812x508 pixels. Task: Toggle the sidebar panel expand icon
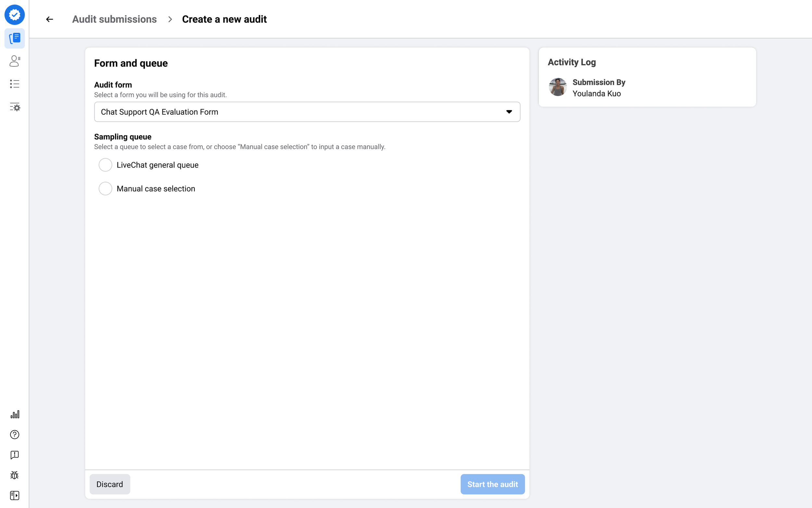(14, 495)
